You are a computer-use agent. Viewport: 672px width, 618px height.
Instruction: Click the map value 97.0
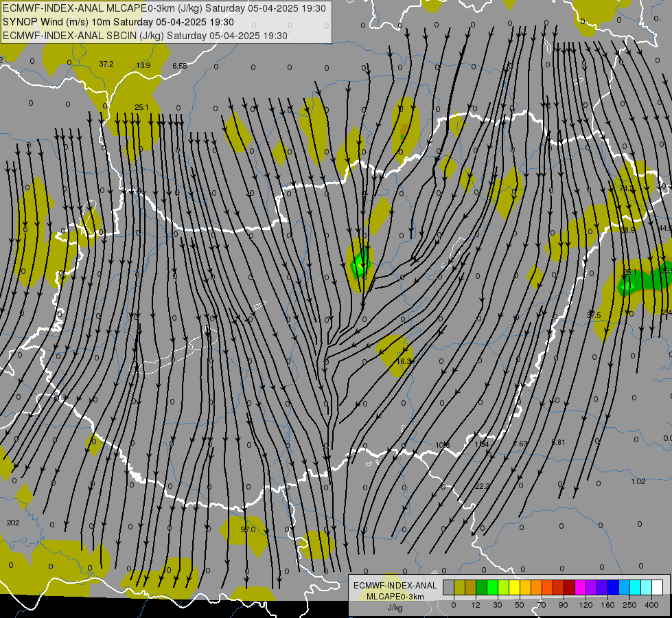pyautogui.click(x=248, y=529)
